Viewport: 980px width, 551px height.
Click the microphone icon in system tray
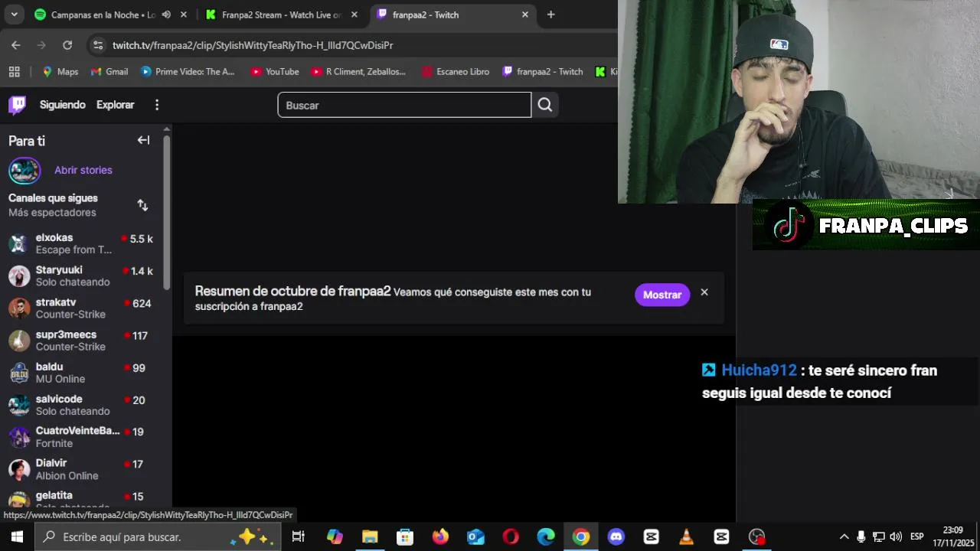tap(861, 536)
